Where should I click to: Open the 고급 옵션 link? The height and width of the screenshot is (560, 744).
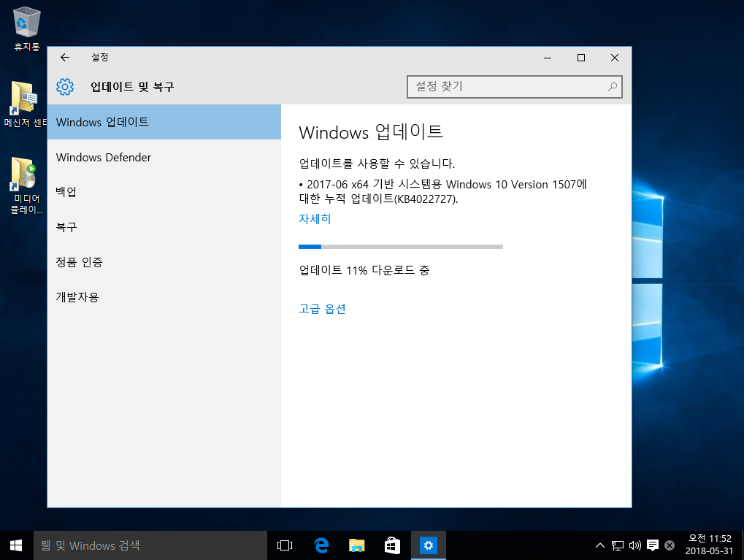click(322, 309)
